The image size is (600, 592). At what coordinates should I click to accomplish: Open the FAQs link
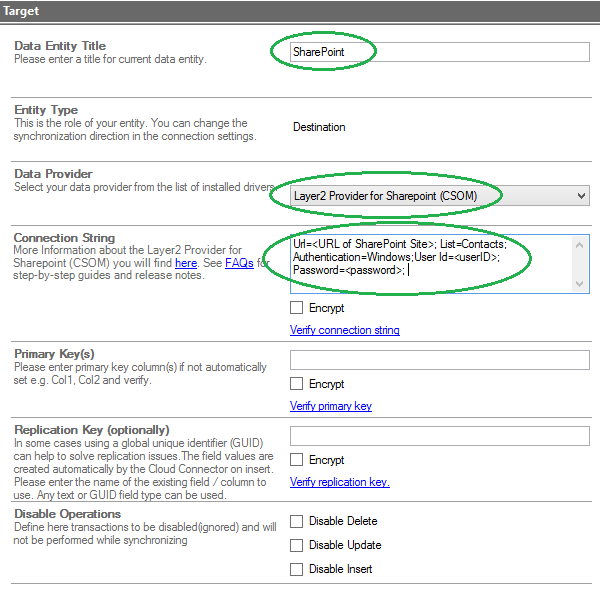pyautogui.click(x=239, y=263)
